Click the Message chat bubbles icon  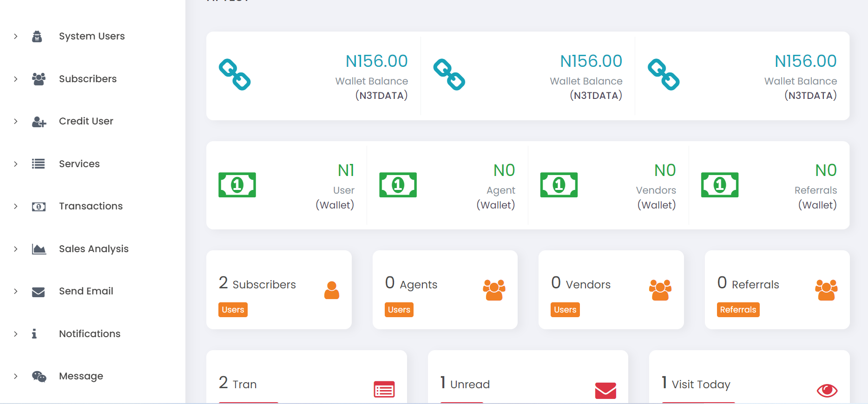[x=39, y=377]
